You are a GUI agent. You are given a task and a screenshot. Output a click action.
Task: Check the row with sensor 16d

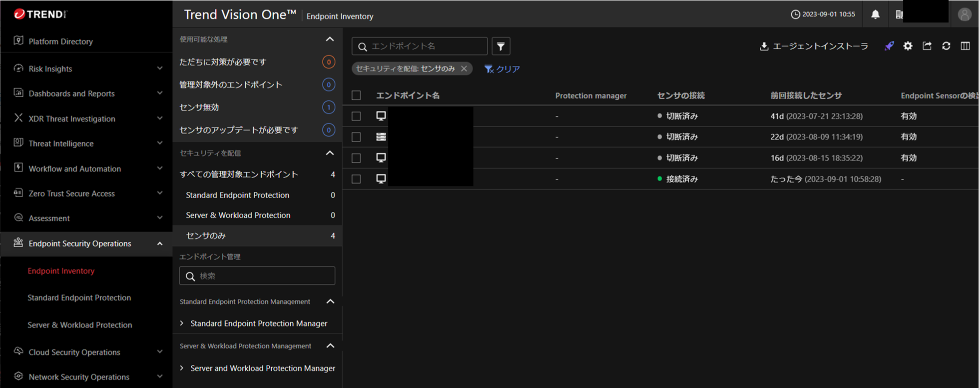coord(356,158)
